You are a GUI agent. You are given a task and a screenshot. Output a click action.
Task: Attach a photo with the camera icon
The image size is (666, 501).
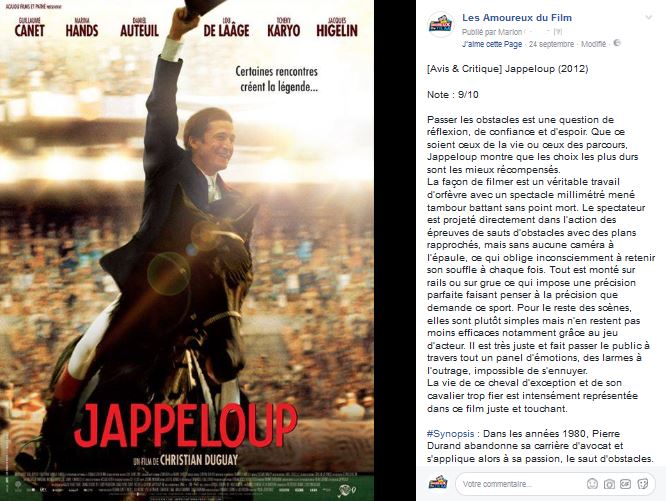[609, 484]
